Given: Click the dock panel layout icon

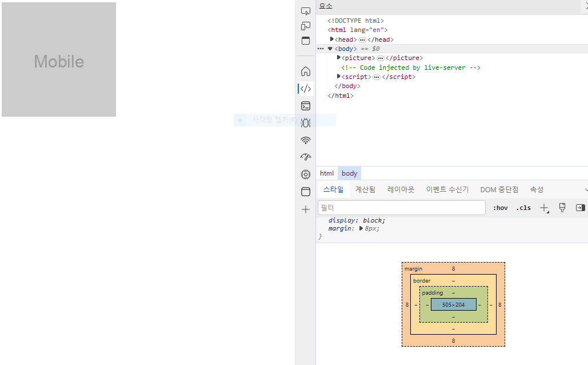Looking at the screenshot, I should point(306,41).
